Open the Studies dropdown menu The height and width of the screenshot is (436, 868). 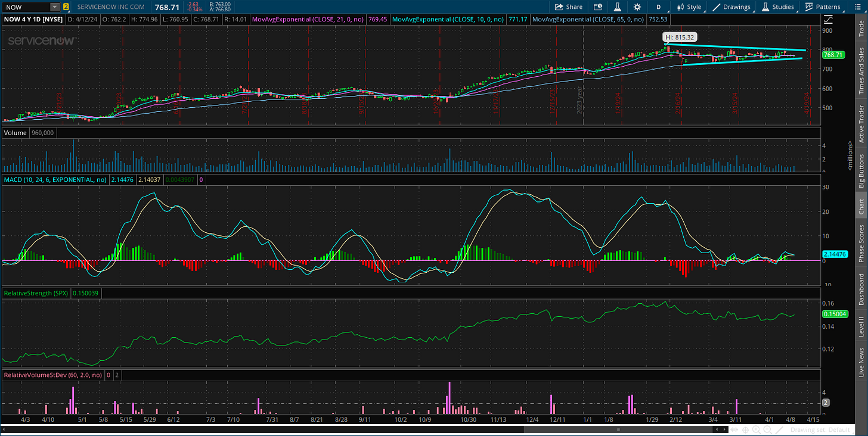pos(777,7)
